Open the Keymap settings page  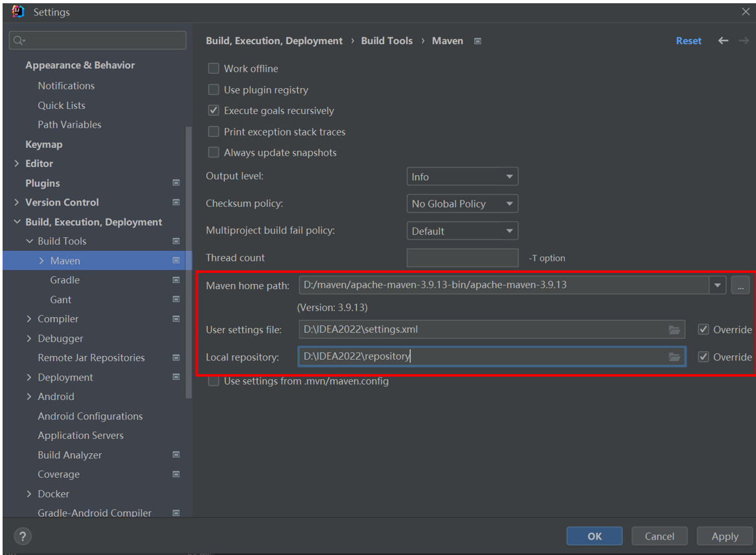(44, 145)
